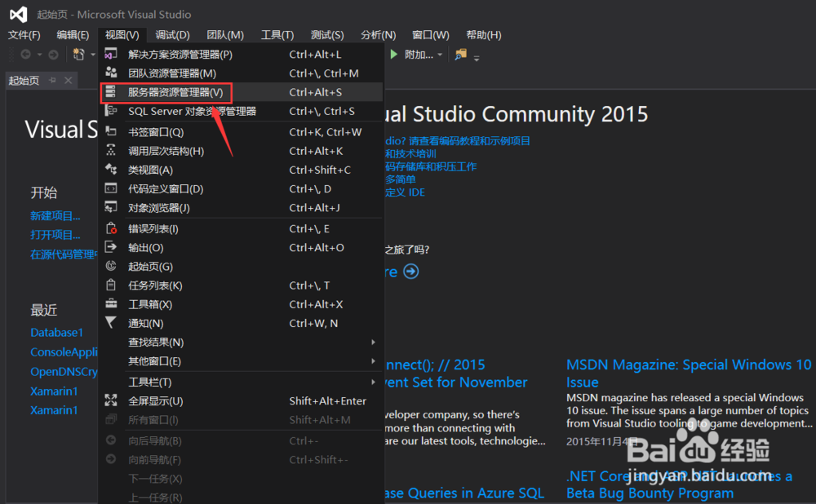Toggle the pin on the 起始页 tab
This screenshot has height=504, width=816.
point(52,80)
